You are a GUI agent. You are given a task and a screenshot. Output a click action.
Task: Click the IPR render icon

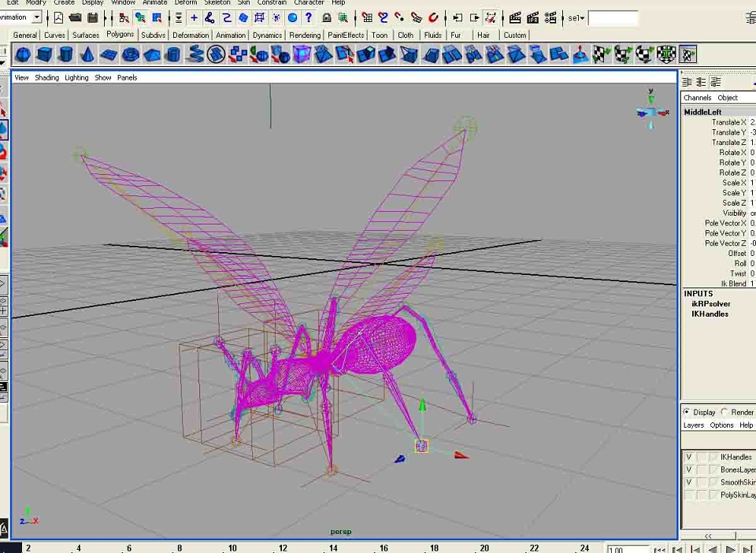(x=533, y=18)
